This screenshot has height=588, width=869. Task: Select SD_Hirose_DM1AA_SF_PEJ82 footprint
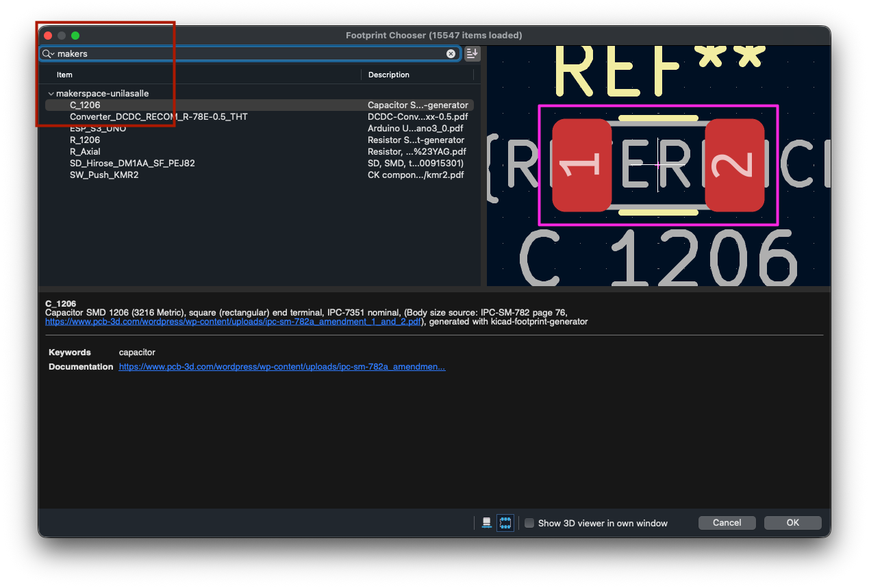pos(132,164)
